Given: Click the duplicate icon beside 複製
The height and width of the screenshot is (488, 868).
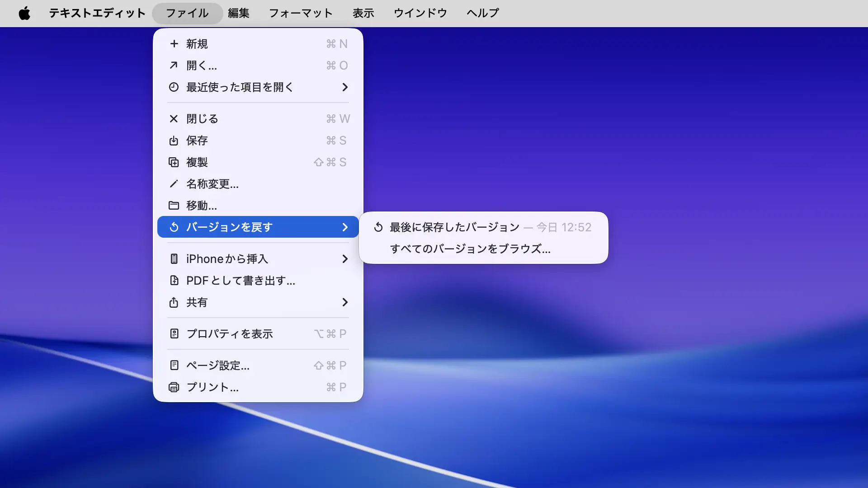Looking at the screenshot, I should click(174, 162).
